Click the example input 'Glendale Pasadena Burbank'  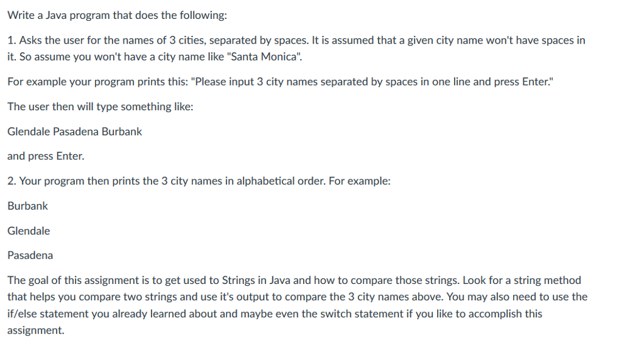click(x=75, y=132)
